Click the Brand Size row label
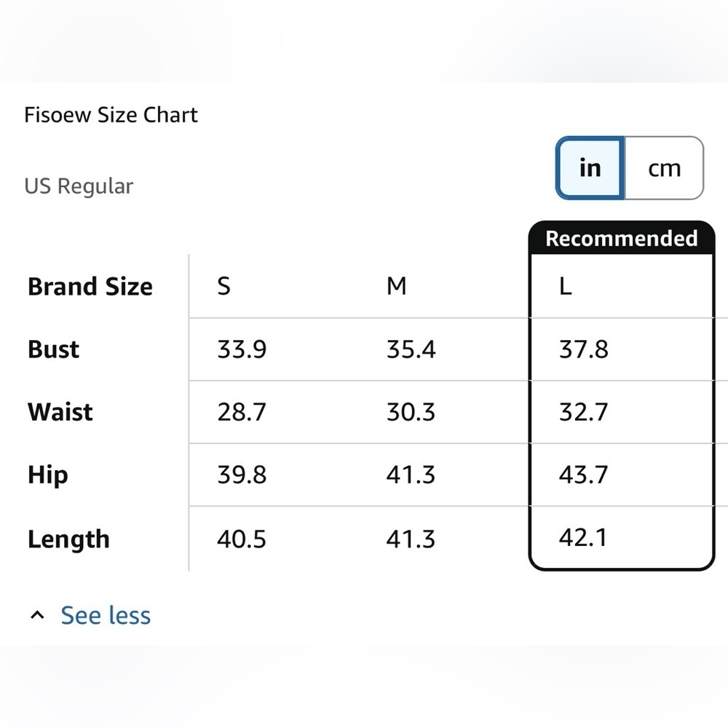Screen dimensions: 728x728 tap(90, 286)
